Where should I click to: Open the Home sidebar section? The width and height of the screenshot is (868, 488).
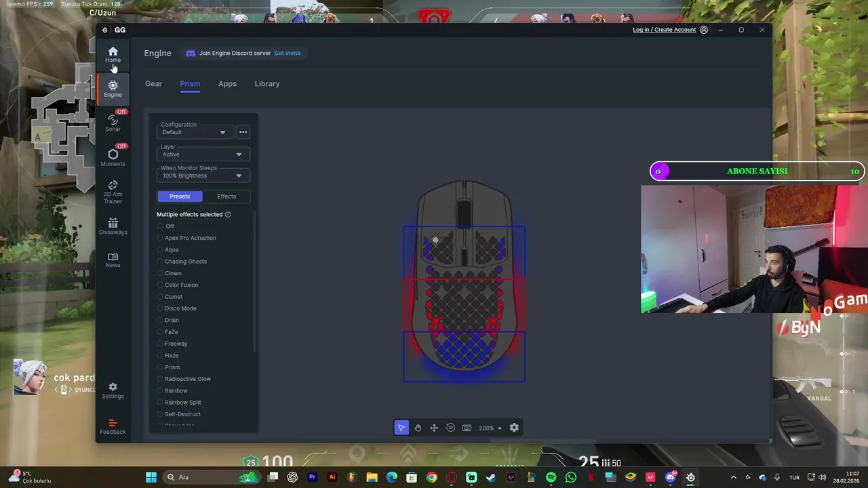coord(113,55)
